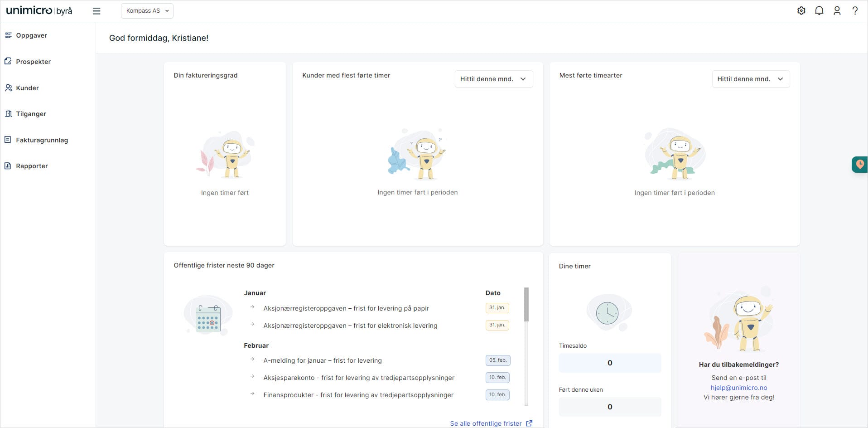Go to Oppgaver in sidebar
Viewport: 868px width, 428px height.
[x=31, y=35]
